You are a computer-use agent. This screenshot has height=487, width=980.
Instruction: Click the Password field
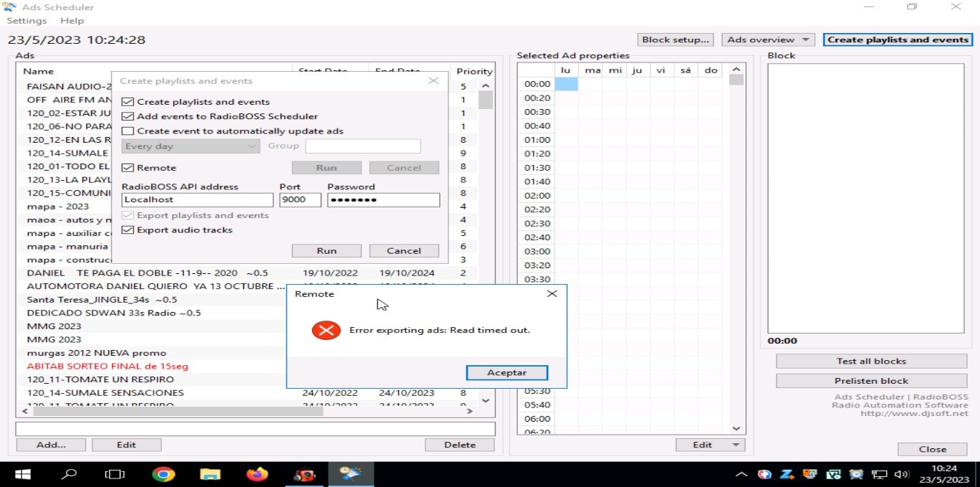383,200
